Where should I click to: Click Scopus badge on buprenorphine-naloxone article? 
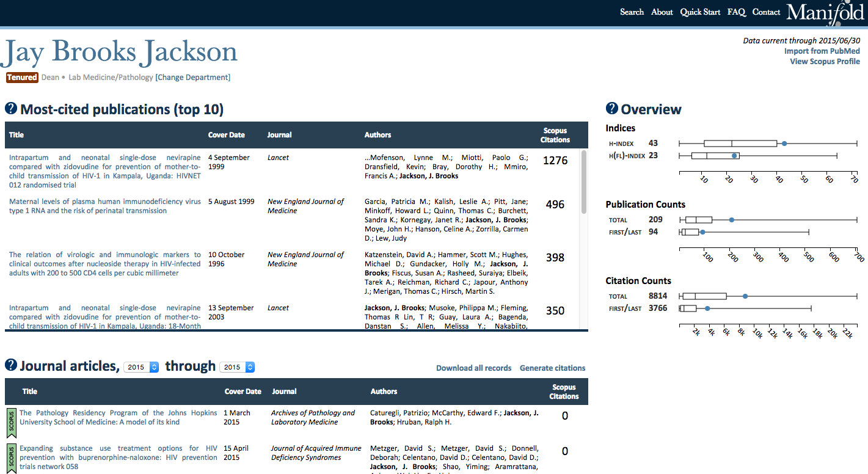(x=11, y=458)
